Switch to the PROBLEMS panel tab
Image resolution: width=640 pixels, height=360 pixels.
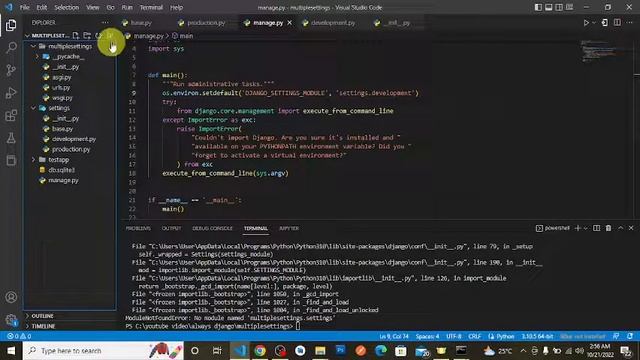pos(138,228)
